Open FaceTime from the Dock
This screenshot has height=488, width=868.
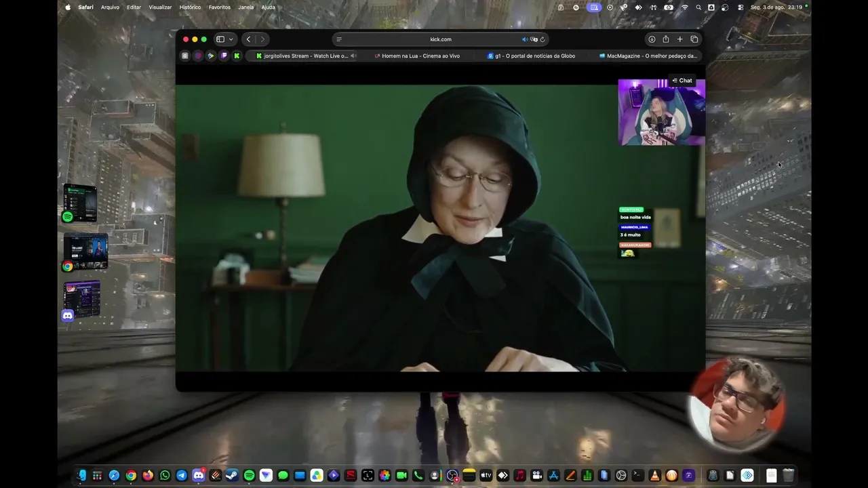tap(401, 475)
